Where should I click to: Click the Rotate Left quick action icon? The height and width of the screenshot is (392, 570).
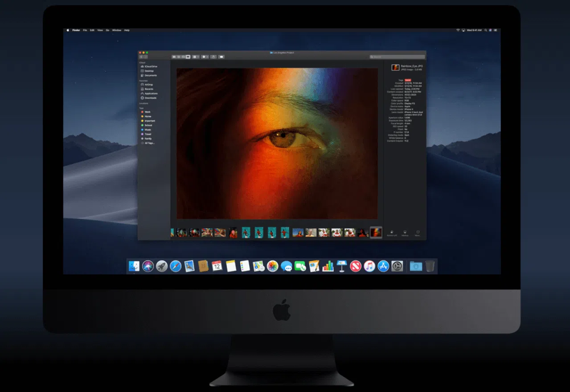392,231
